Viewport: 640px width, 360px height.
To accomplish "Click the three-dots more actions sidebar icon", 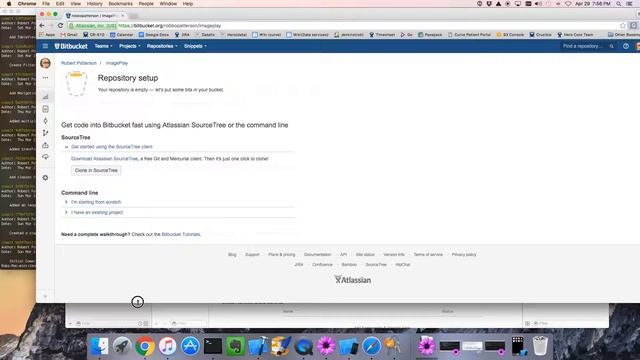I will [x=45, y=78].
